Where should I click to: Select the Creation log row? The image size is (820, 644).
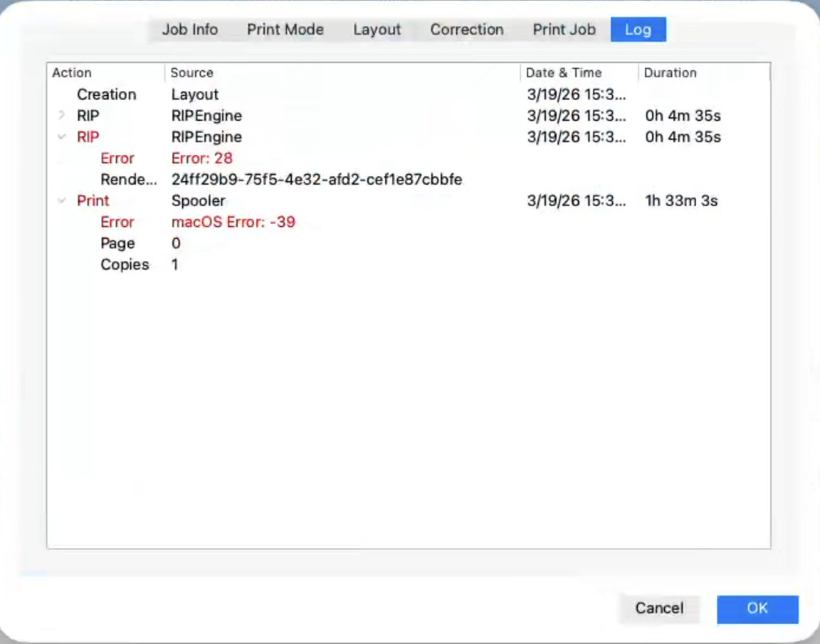coord(106,94)
